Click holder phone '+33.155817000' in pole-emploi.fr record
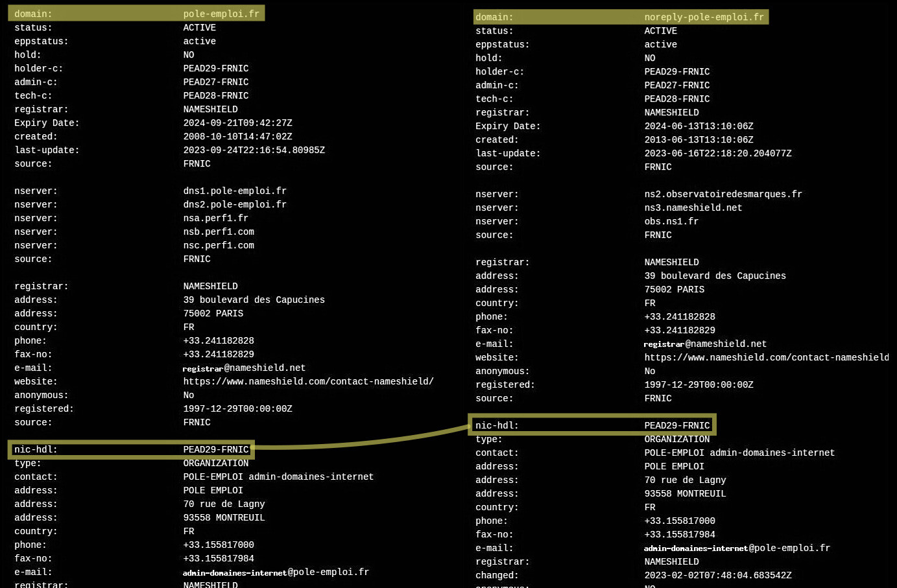The image size is (897, 588). click(x=219, y=545)
